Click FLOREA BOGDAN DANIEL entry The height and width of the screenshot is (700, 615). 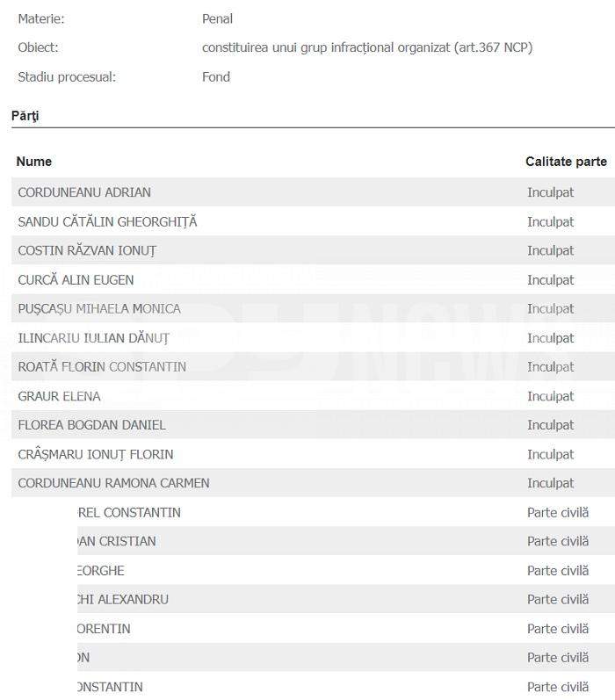click(x=91, y=425)
